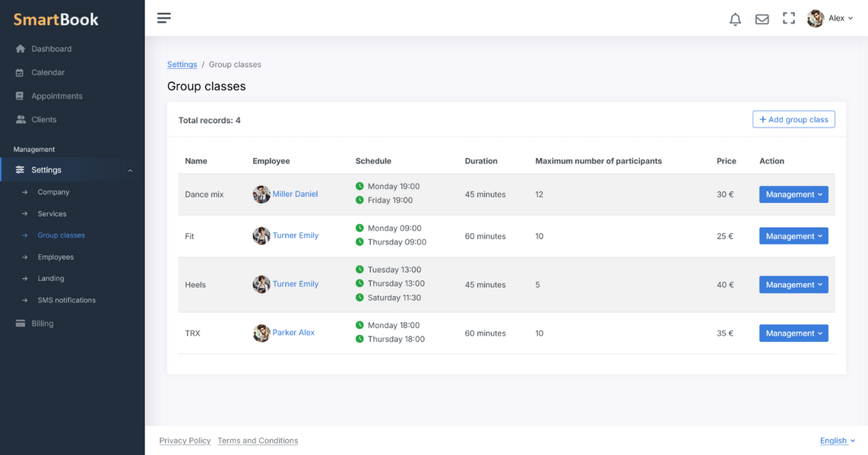Open Management dropdown for TRX class
This screenshot has height=455, width=868.
click(x=794, y=333)
